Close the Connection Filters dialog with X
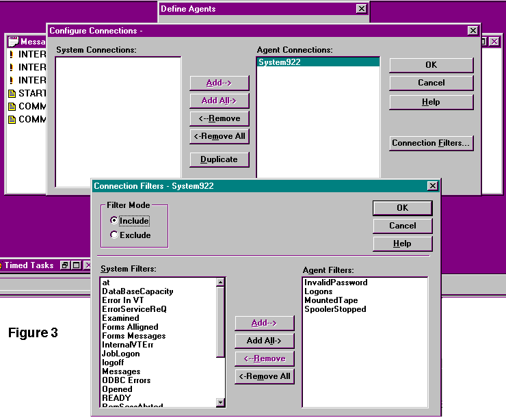This screenshot has height=420, width=506. tap(432, 186)
